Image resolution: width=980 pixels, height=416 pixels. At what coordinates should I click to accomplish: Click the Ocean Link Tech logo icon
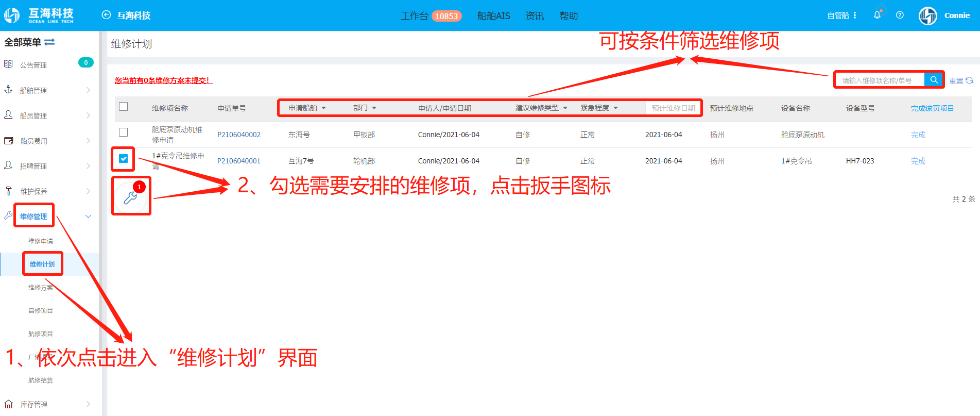click(12, 15)
